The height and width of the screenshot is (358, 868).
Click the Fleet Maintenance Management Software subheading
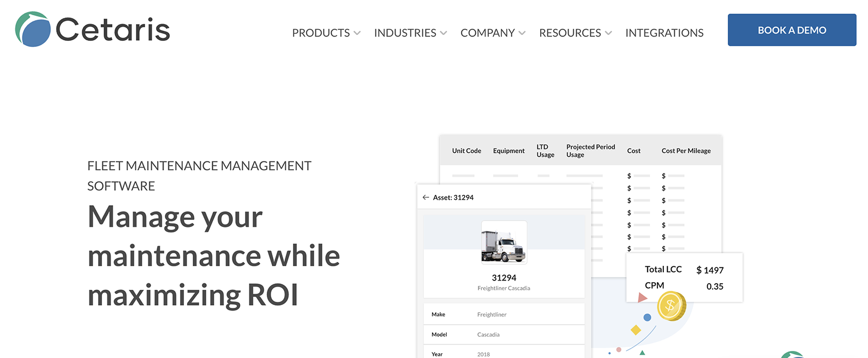(199, 176)
